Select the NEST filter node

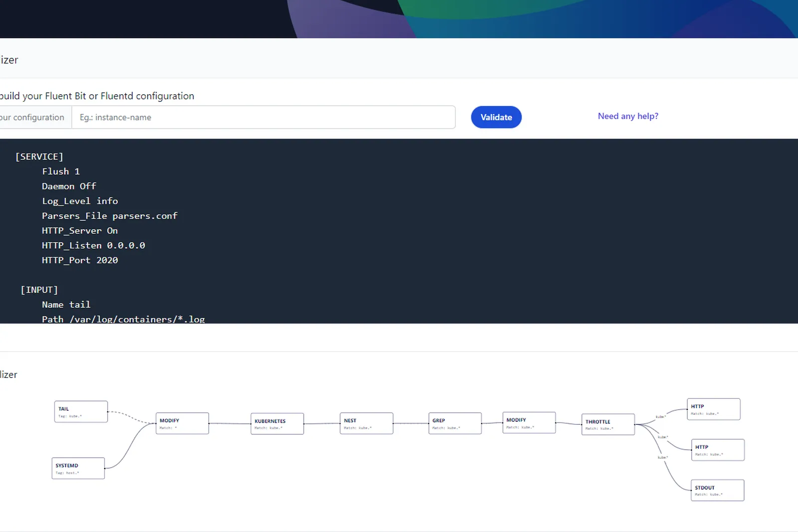tap(367, 423)
